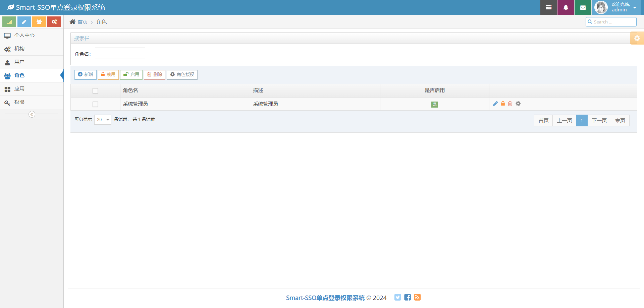Open the messages envelope icon in header

[x=583, y=7]
